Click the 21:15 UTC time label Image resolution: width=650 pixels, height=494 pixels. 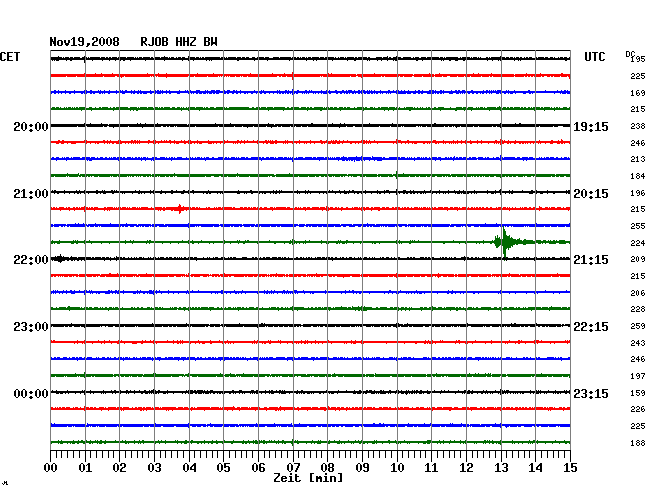tap(591, 260)
